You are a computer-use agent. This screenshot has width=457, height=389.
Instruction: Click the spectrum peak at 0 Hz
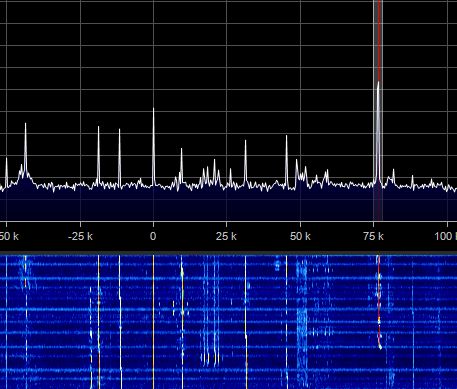click(153, 147)
